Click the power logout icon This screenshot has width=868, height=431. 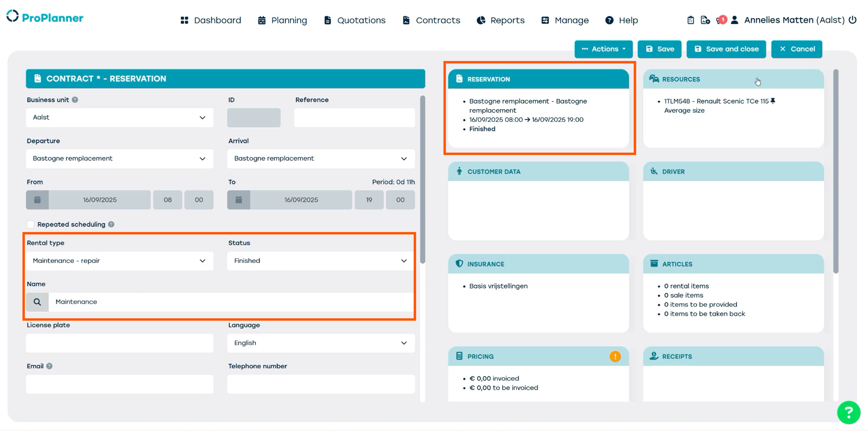pyautogui.click(x=853, y=20)
